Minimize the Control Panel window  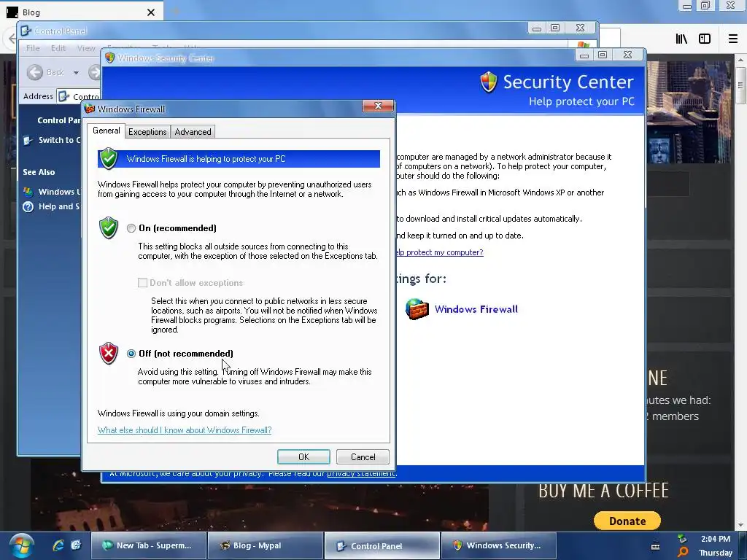coord(537,28)
